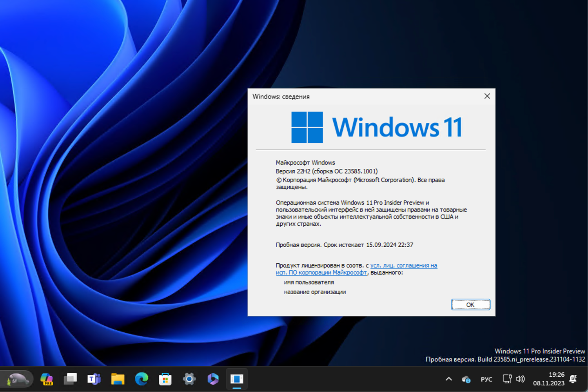Image resolution: width=588 pixels, height=392 pixels.
Task: Open Microsoft Edge from the taskbar
Action: pyautogui.click(x=141, y=379)
